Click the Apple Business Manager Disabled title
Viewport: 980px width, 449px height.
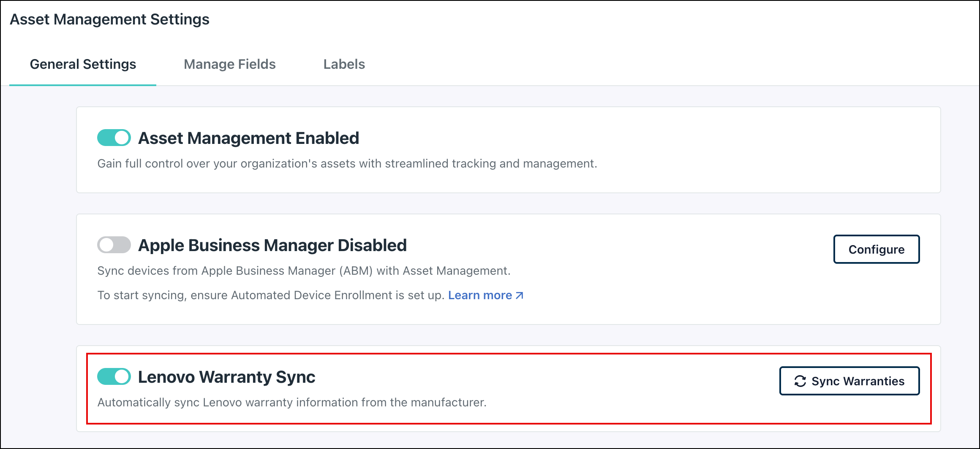272,245
